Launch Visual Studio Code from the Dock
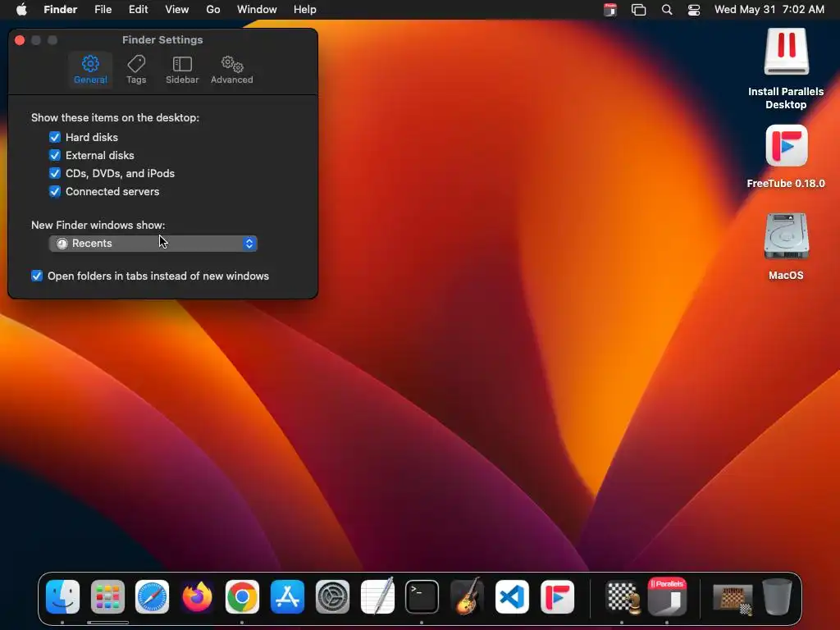Image resolution: width=840 pixels, height=630 pixels. tap(512, 597)
